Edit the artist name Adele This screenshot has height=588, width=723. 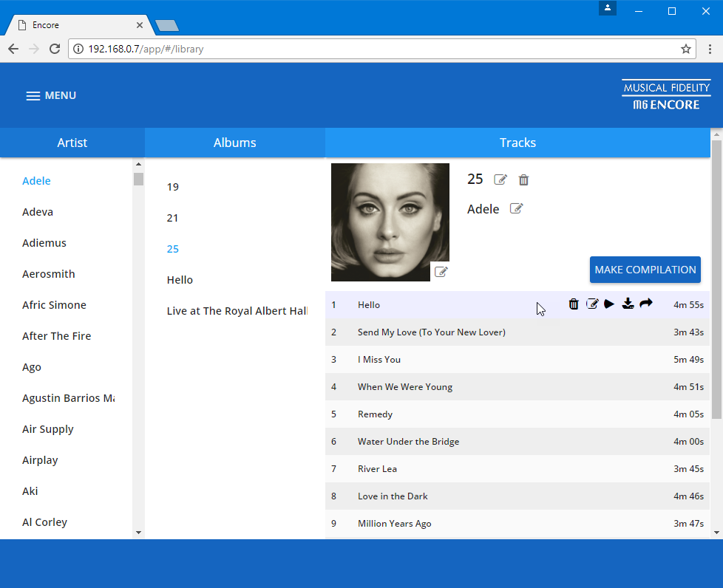tap(516, 209)
